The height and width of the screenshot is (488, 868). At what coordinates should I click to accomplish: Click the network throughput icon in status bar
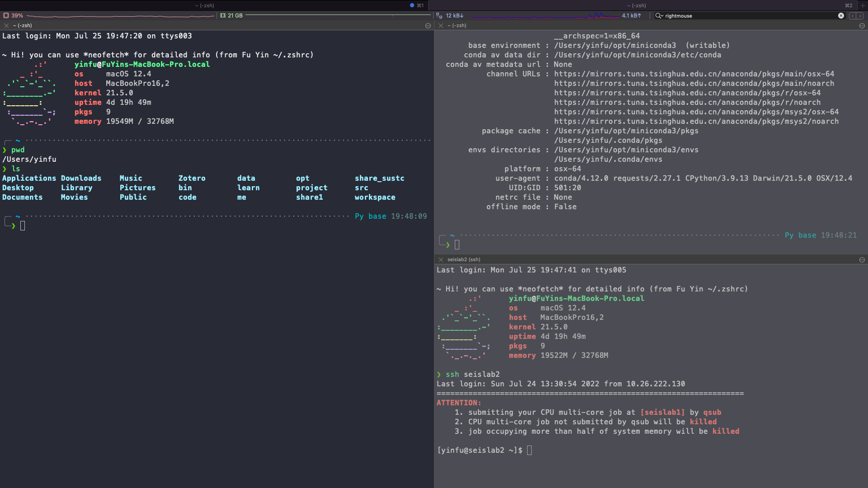point(439,15)
